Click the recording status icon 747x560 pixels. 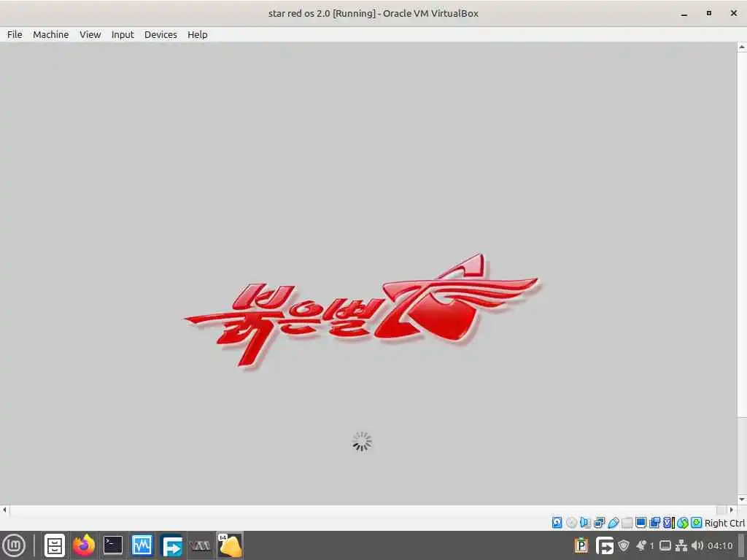coord(654,523)
